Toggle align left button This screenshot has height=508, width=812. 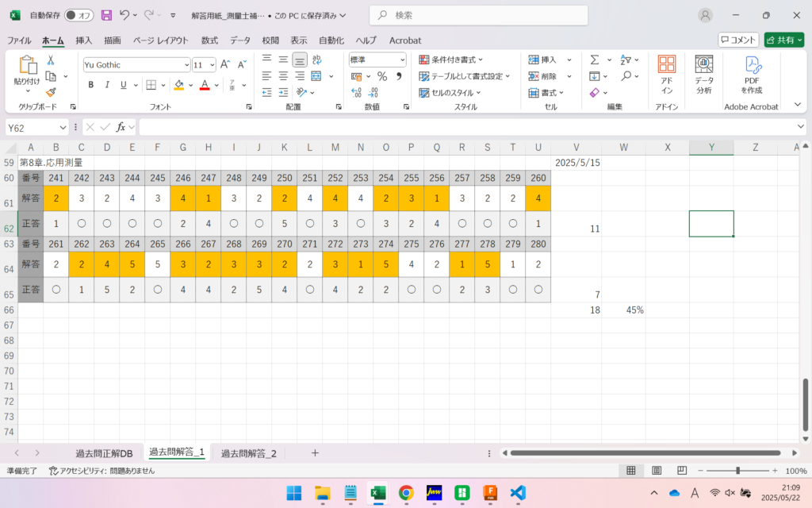point(266,76)
